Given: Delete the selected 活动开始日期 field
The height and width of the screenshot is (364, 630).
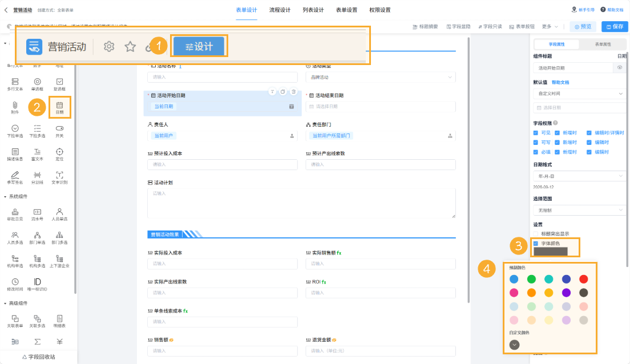Looking at the screenshot, I should tap(294, 92).
